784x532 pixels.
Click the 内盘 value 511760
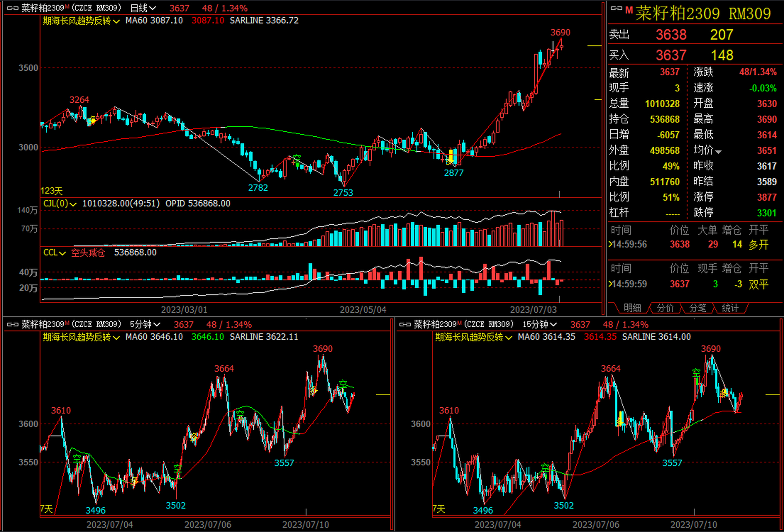pyautogui.click(x=665, y=182)
